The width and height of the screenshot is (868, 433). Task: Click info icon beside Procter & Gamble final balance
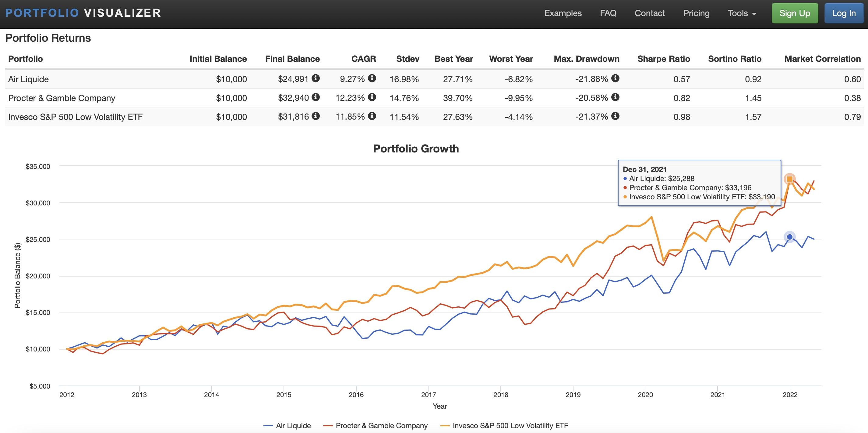[x=316, y=97]
